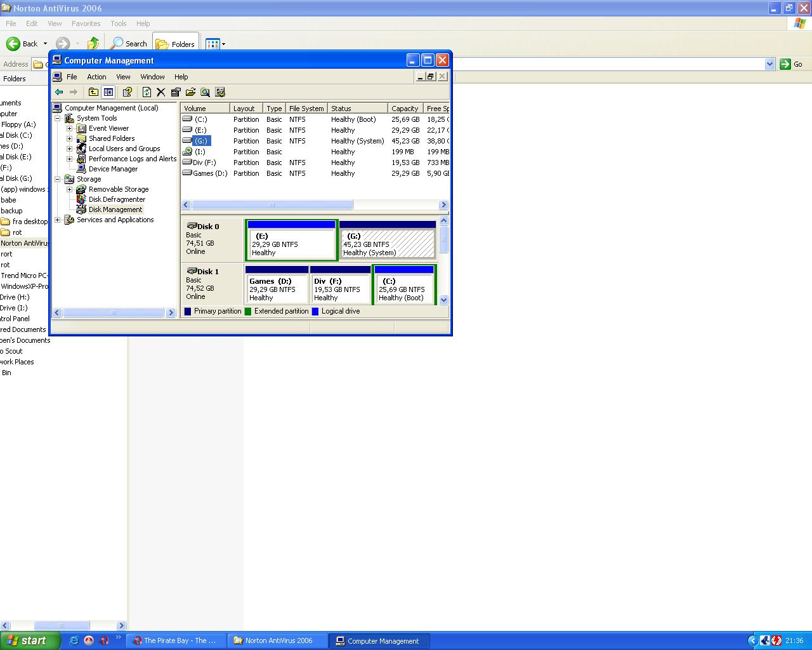
Task: Expand hidden system tray icons arrow
Action: pyautogui.click(x=753, y=640)
